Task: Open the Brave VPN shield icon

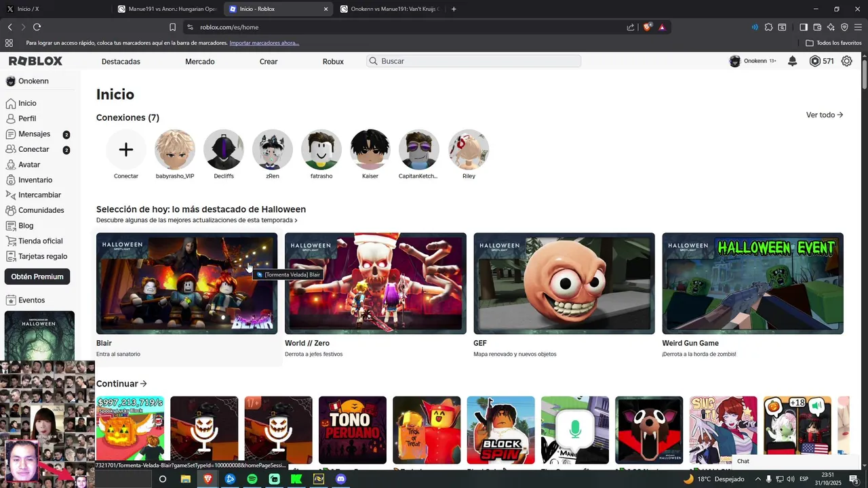Action: 844,27
